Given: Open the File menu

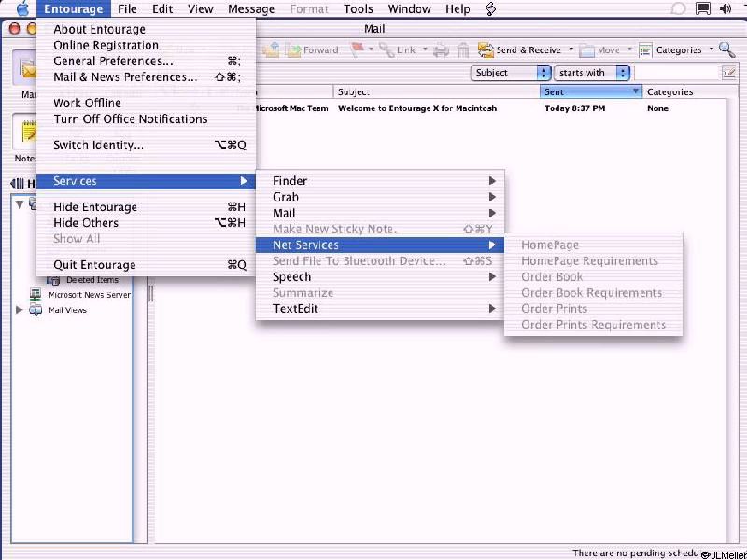Looking at the screenshot, I should [127, 8].
